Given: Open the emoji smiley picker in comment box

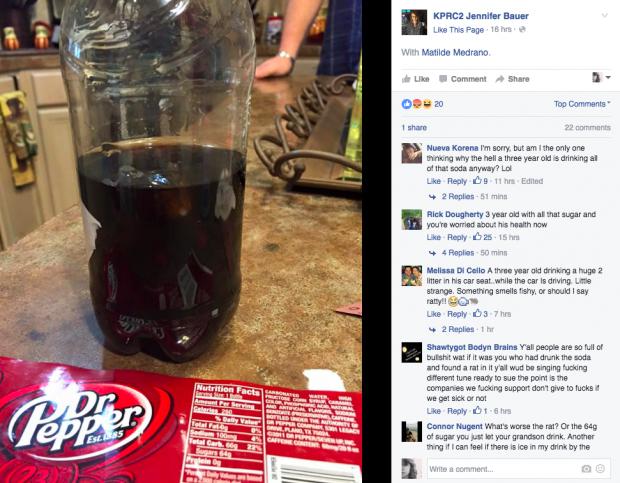Looking at the screenshot, I should (x=600, y=468).
